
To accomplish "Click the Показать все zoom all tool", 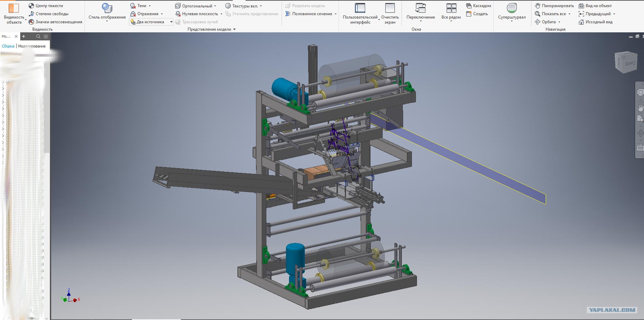I will tap(550, 14).
